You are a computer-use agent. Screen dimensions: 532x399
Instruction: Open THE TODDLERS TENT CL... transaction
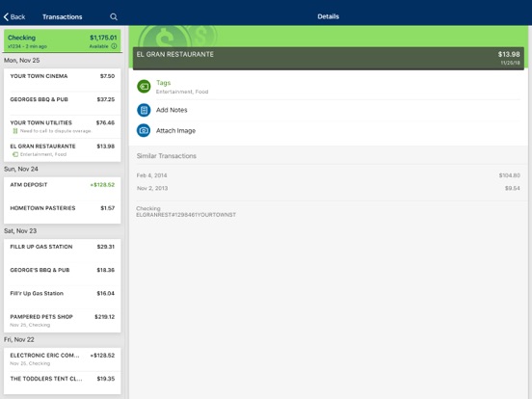(63, 383)
